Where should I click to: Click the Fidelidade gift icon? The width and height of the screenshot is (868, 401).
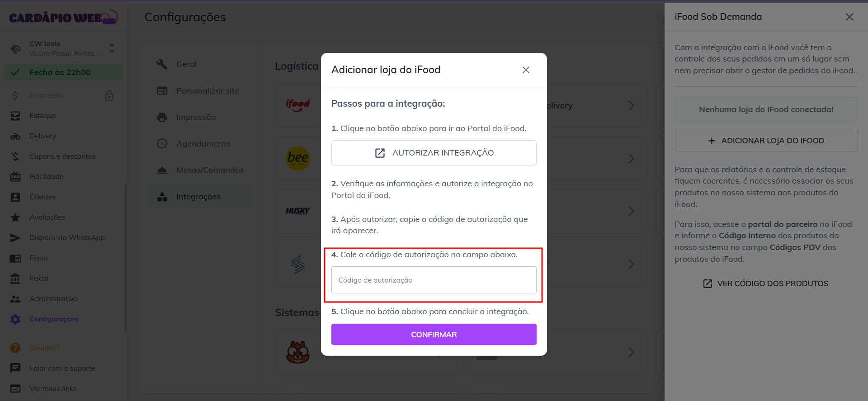[x=15, y=177]
